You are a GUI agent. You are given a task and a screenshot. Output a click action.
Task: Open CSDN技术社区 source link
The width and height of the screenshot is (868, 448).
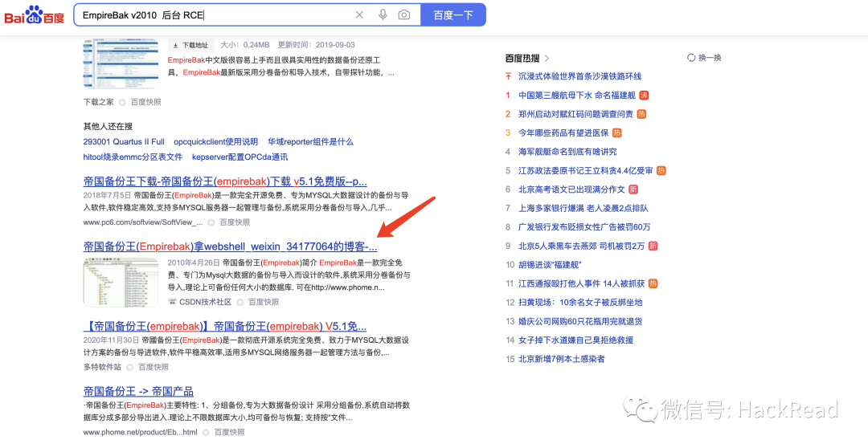pyautogui.click(x=205, y=302)
